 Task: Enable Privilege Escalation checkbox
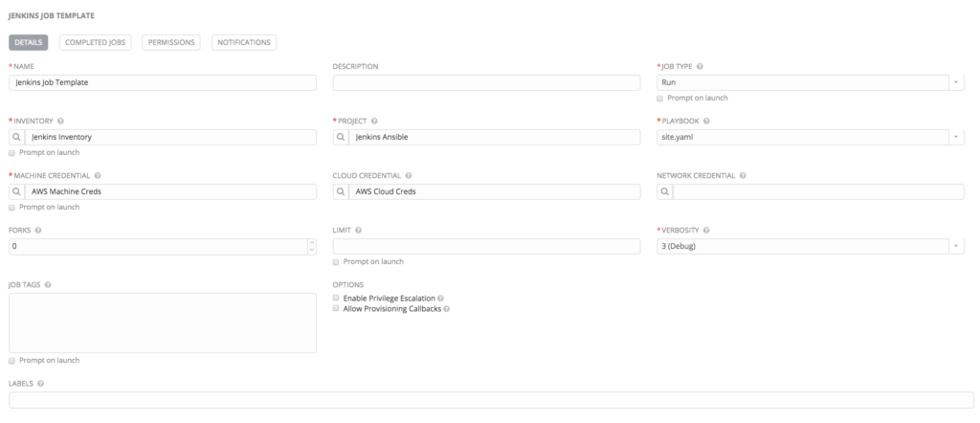pyautogui.click(x=336, y=299)
